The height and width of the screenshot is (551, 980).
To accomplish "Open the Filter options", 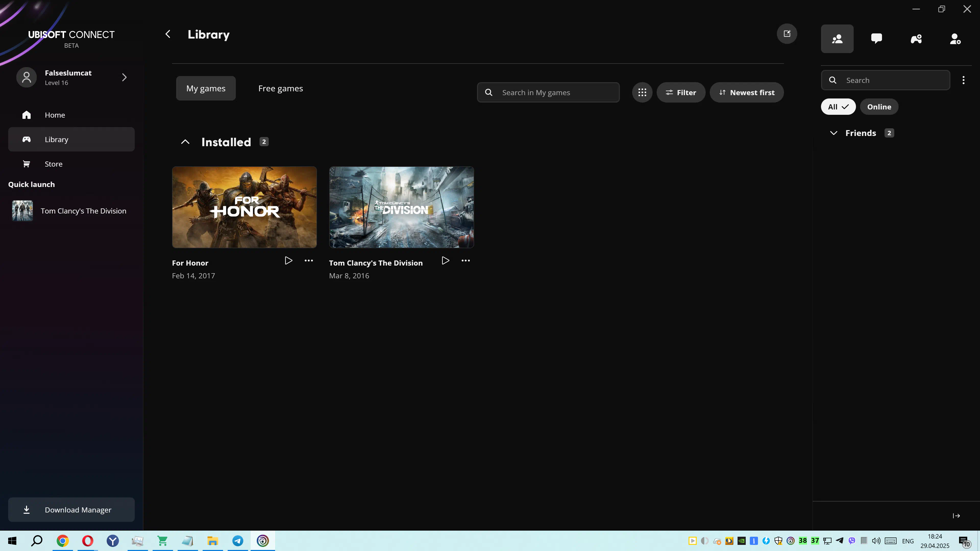I will (681, 92).
